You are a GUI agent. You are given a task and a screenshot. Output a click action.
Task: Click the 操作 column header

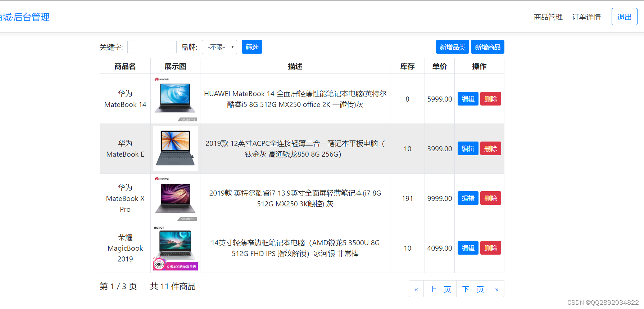coord(479,66)
